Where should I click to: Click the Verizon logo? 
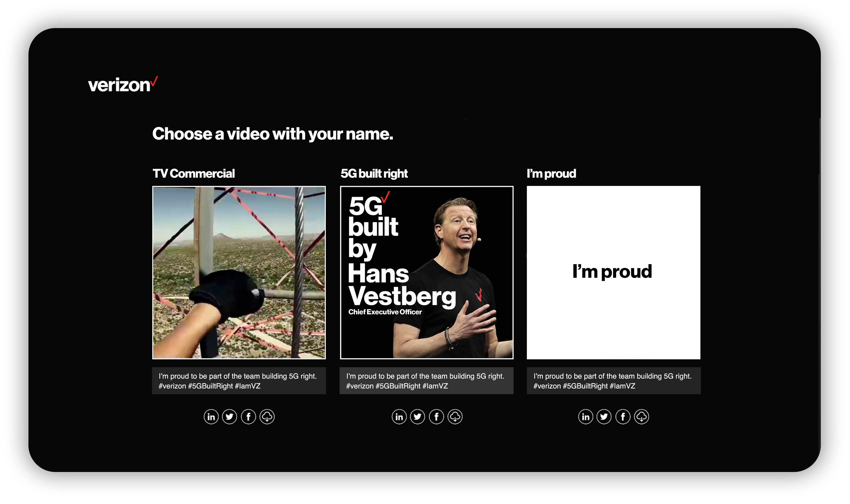click(123, 84)
